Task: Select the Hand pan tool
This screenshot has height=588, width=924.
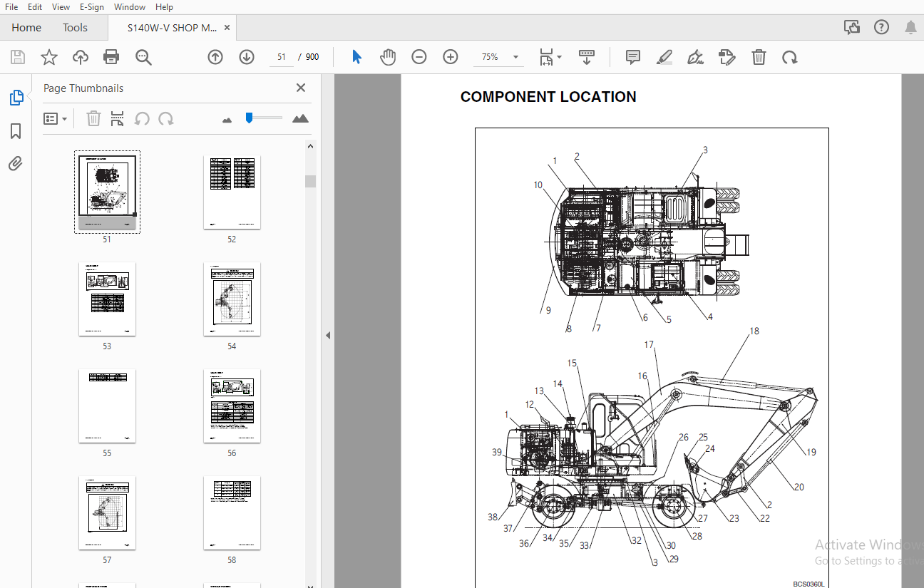Action: pos(388,57)
